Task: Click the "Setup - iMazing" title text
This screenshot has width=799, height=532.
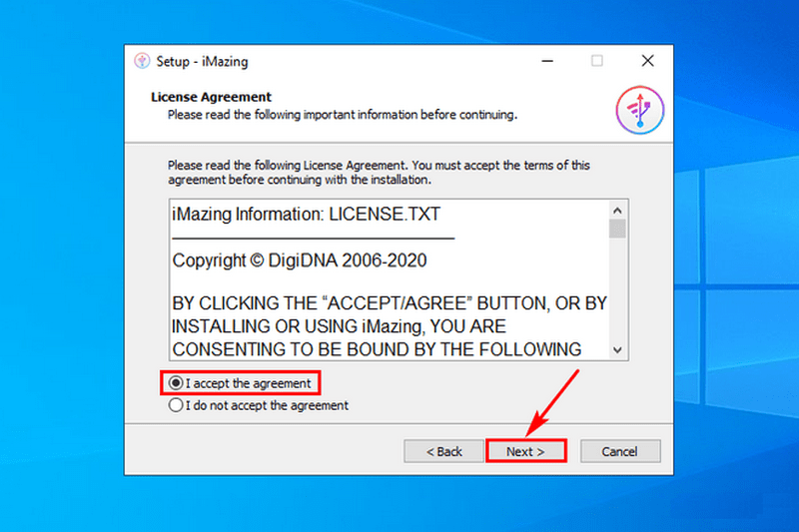Action: point(203,62)
